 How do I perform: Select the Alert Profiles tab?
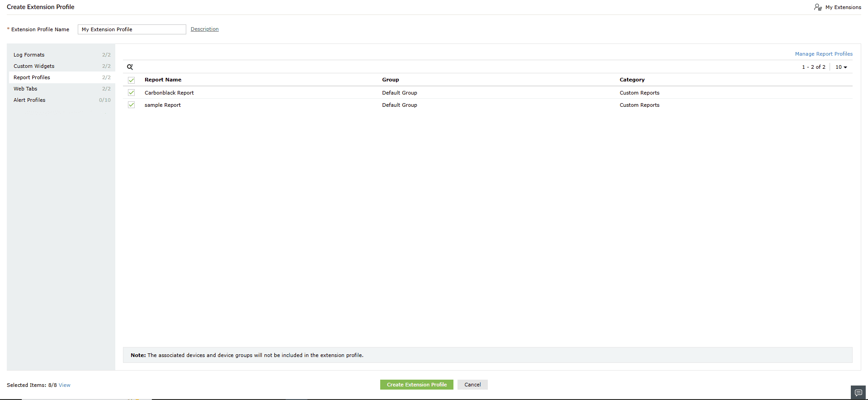point(62,100)
